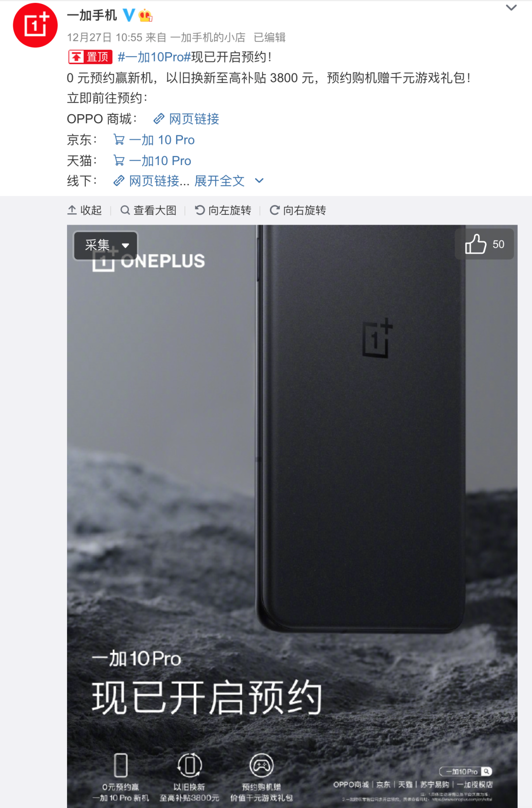
Task: Open the dropdown arrow beside 采集
Action: (126, 245)
